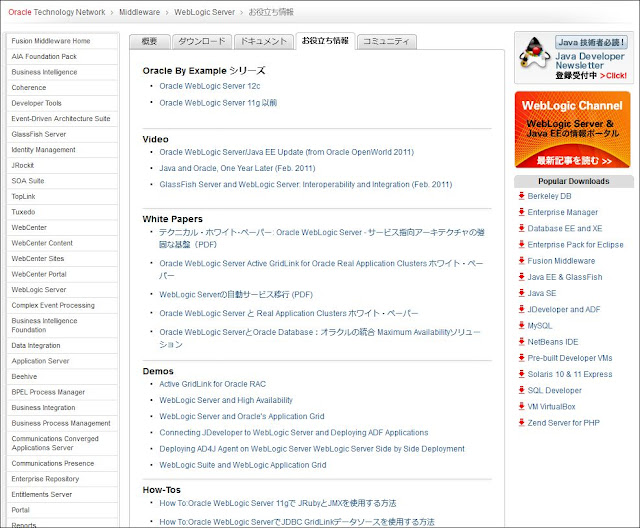The image size is (640, 528).
Task: Open WebLogic Server and Oracle's Application Grid
Action: (242, 416)
